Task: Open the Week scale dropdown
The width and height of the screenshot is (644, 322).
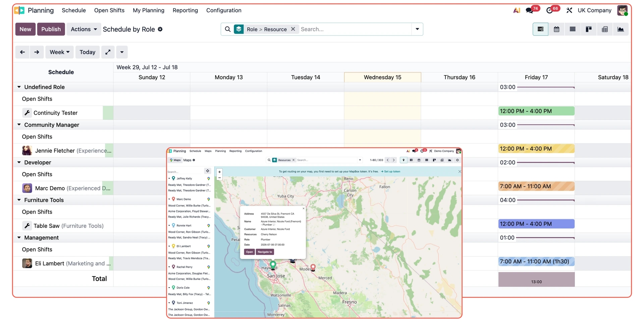Action: click(x=59, y=52)
